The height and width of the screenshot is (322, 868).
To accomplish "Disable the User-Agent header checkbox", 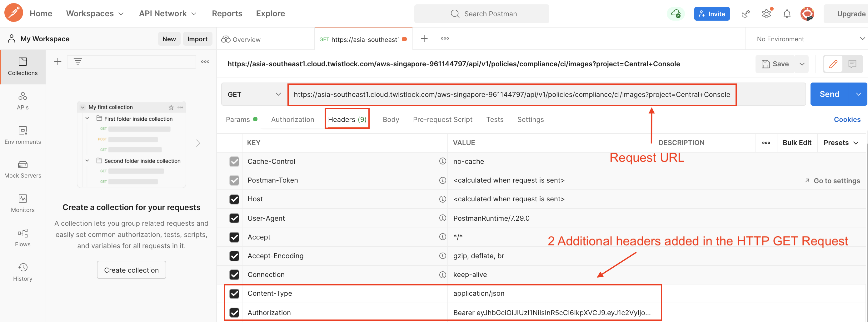I will [x=234, y=218].
